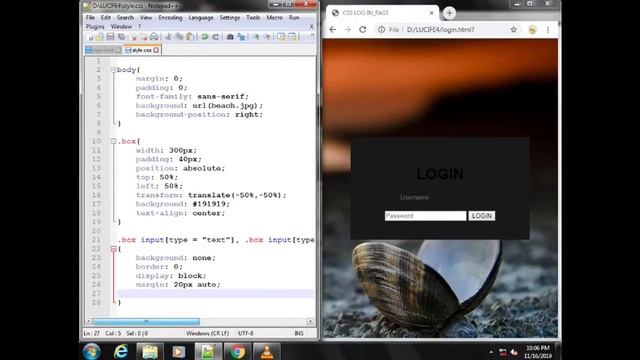Click the Cut scissors toolbar icon
Image resolution: width=640 pixels, height=360 pixels.
click(x=169, y=37)
